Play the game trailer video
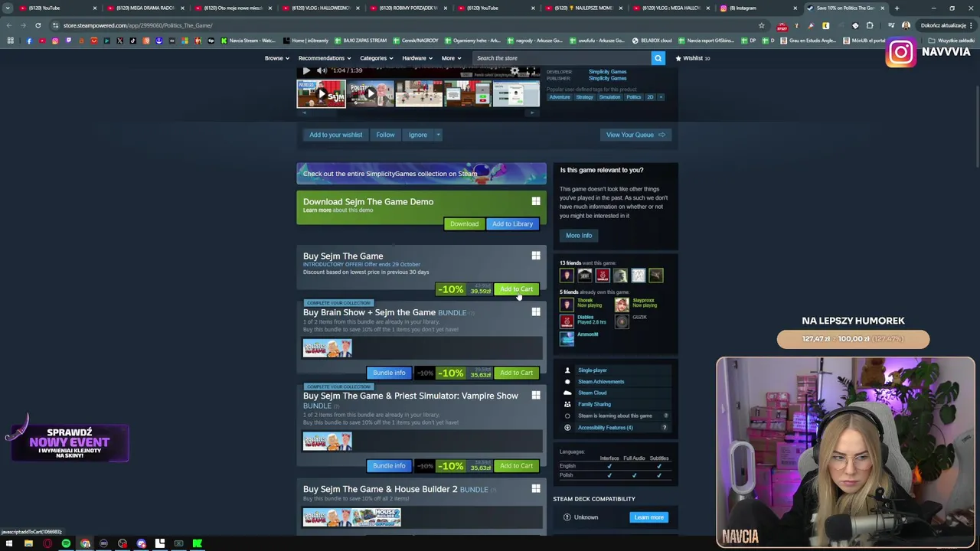This screenshot has height=551, width=980. (x=306, y=70)
